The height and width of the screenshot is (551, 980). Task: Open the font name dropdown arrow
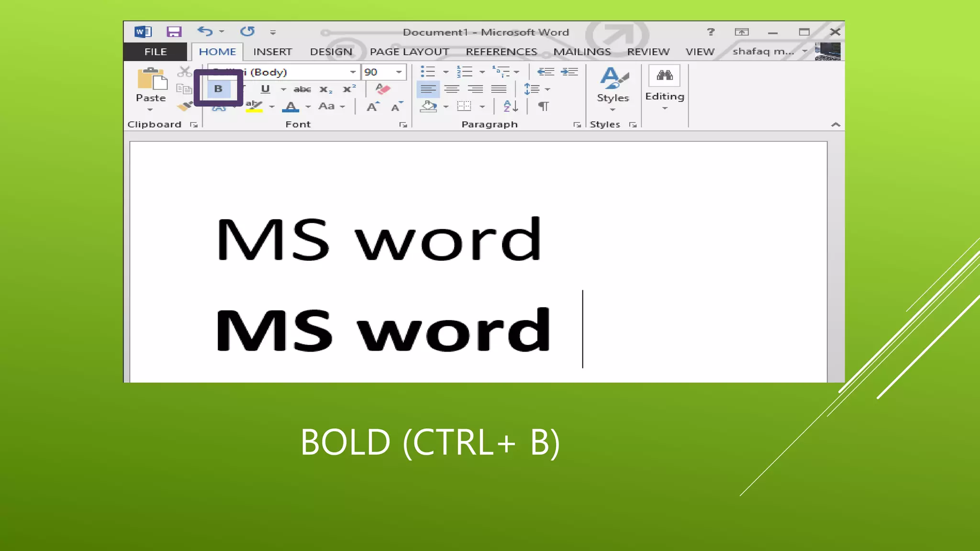pyautogui.click(x=353, y=72)
